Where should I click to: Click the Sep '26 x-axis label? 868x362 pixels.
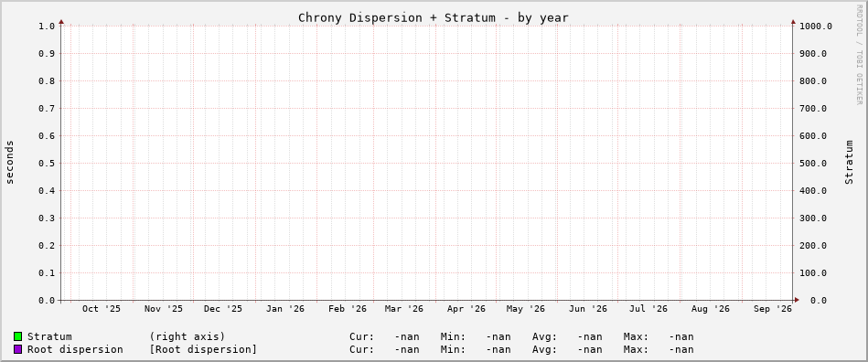click(772, 309)
